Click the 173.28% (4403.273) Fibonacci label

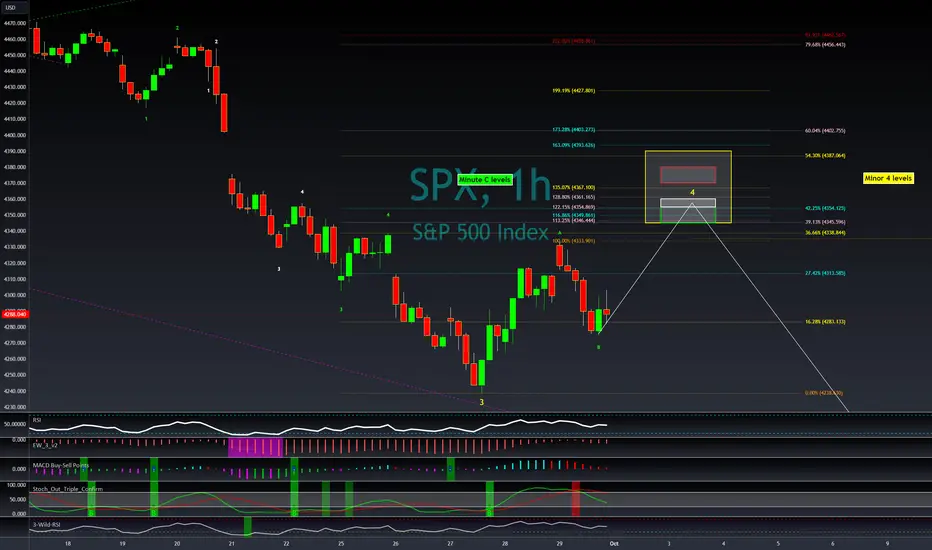coord(574,130)
